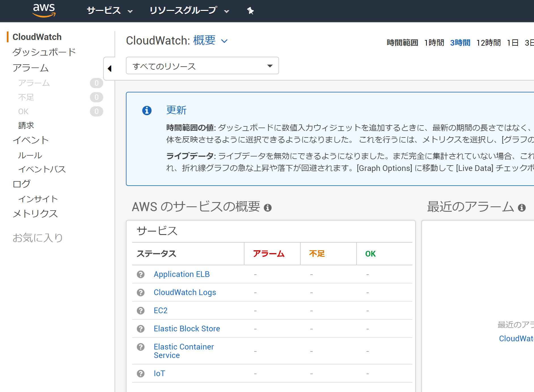Image resolution: width=534 pixels, height=392 pixels.
Task: Open the サービス dropdown menu
Action: tap(110, 11)
